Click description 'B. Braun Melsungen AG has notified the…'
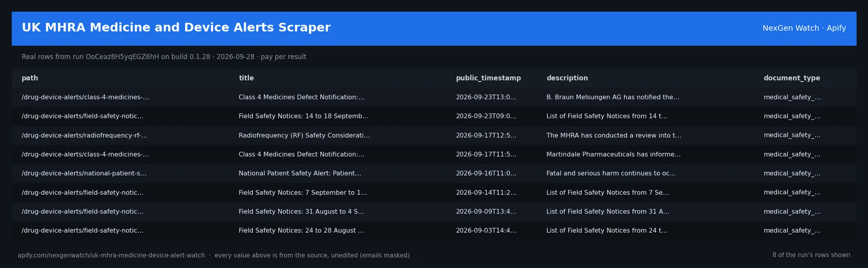The width and height of the screenshot is (868, 268). point(613,97)
